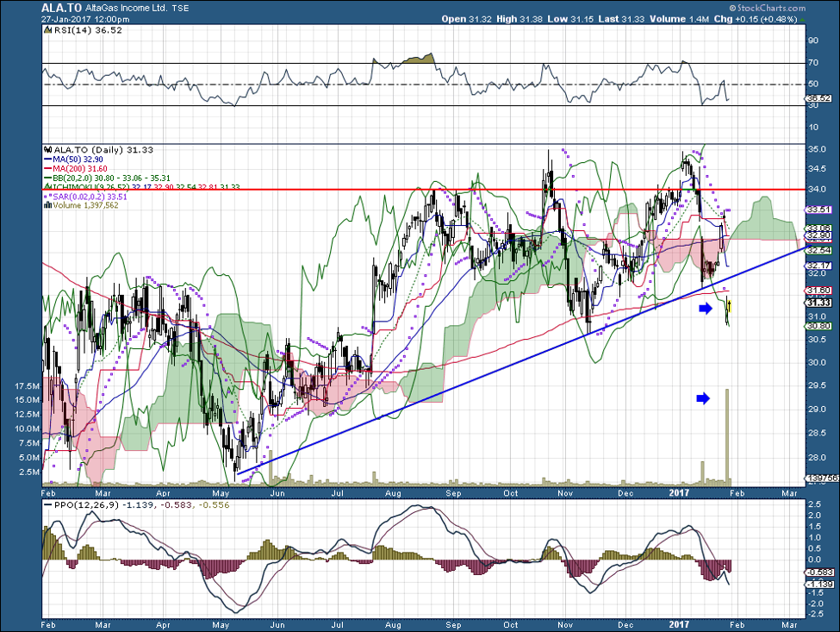Click May on the bottom PPO date axis
This screenshot has width=840, height=632.
point(221,624)
